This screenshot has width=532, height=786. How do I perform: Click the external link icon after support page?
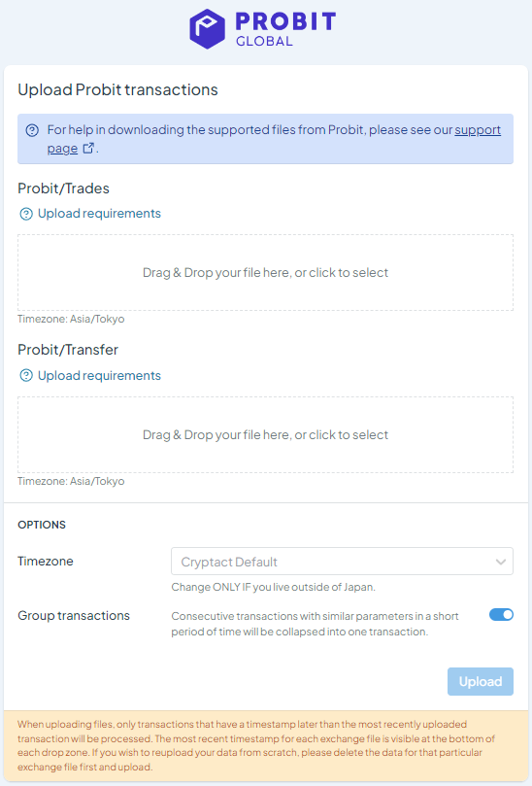88,149
